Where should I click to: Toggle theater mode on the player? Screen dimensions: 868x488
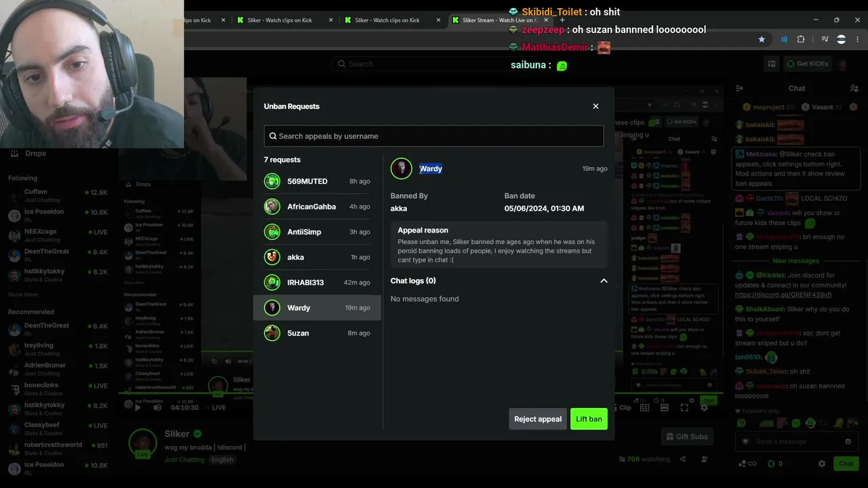665,407
